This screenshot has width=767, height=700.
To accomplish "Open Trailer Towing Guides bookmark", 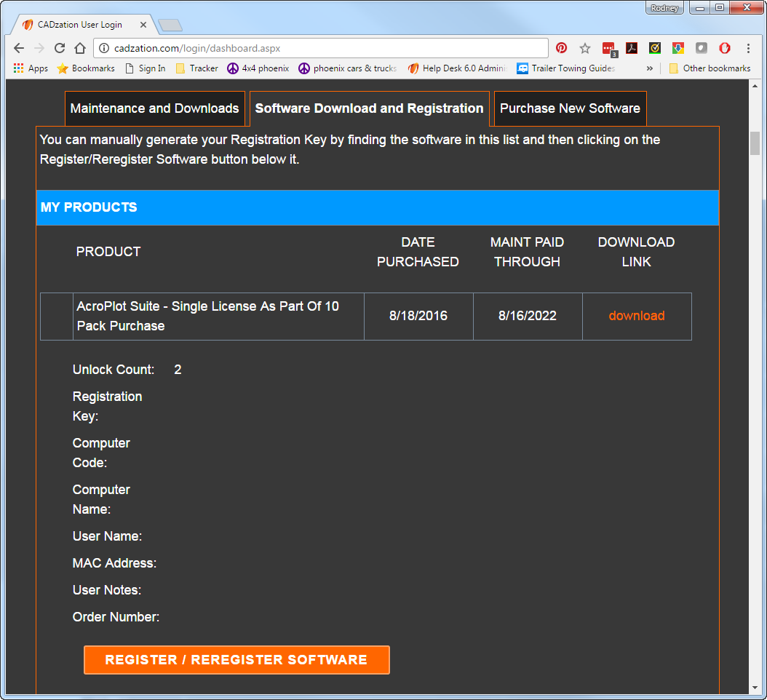I will coord(566,68).
